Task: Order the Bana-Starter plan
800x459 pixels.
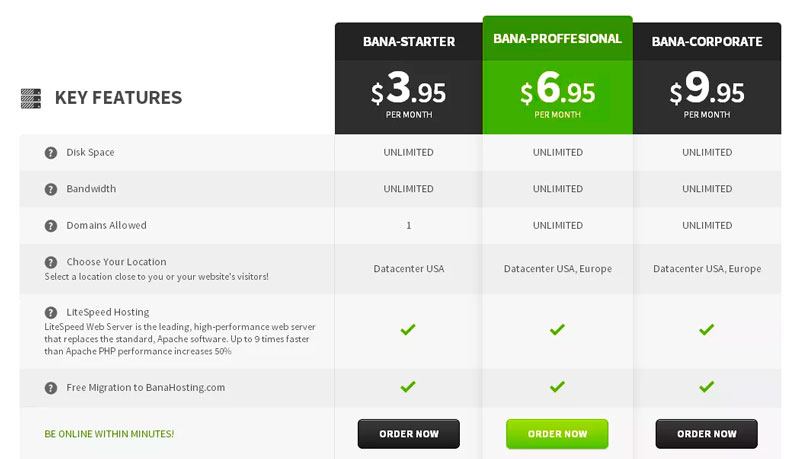Action: pos(409,434)
